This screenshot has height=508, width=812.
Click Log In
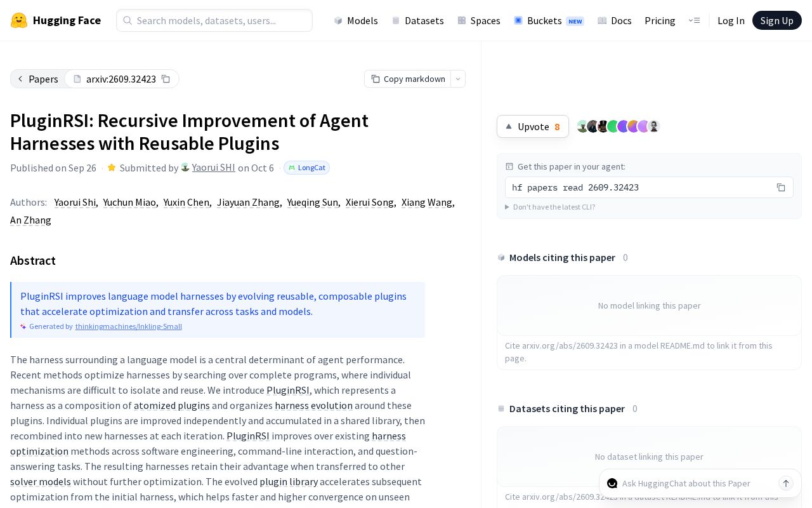[x=731, y=20]
